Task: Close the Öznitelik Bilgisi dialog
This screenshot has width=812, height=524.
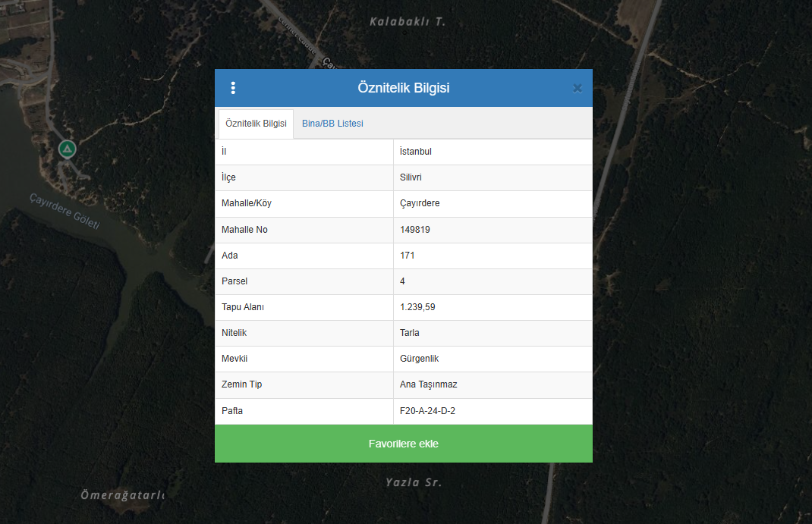Action: coord(577,88)
